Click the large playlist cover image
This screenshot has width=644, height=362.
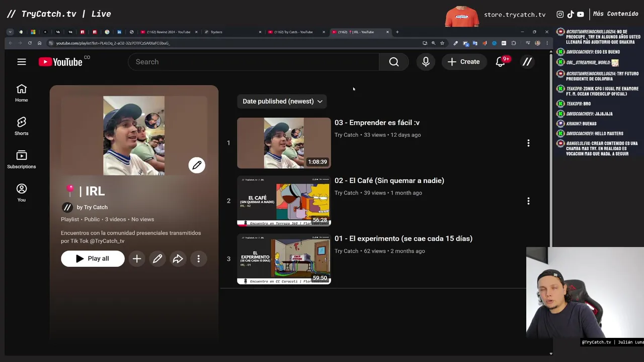click(x=134, y=136)
